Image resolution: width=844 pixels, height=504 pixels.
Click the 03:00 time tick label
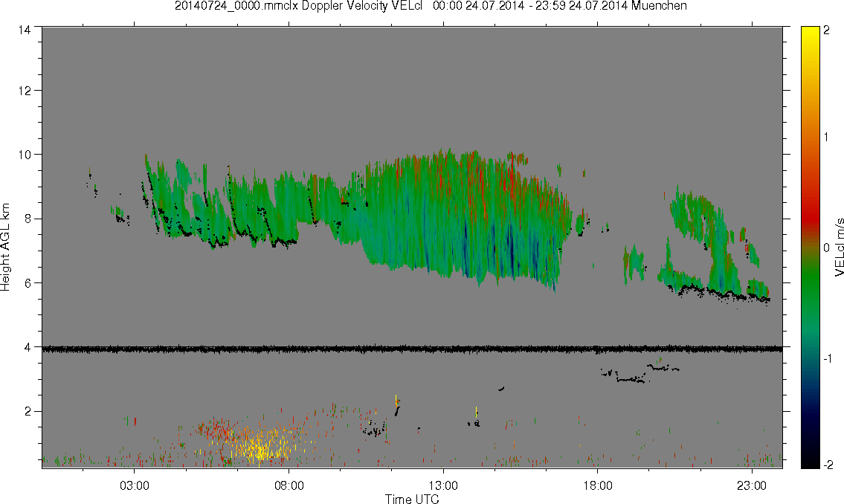[134, 485]
